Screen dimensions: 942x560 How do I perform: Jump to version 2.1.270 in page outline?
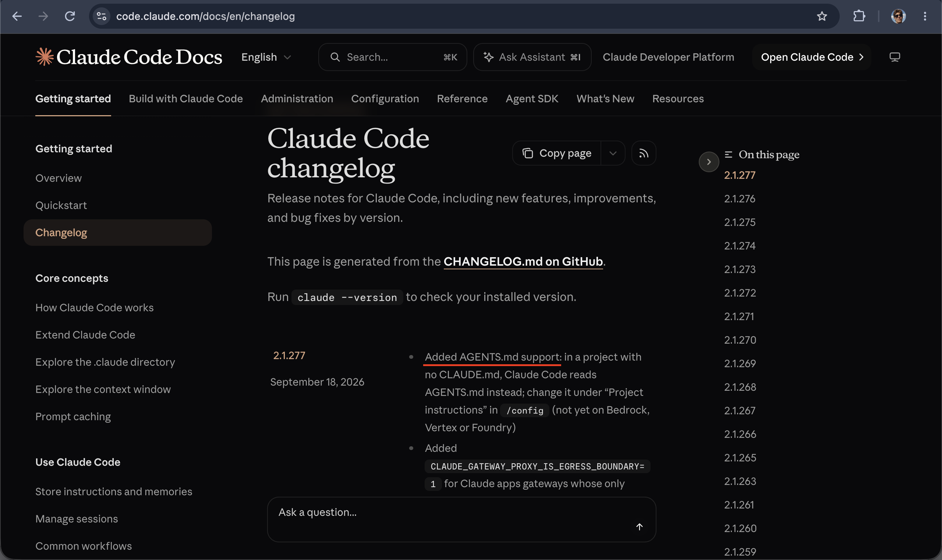point(740,340)
